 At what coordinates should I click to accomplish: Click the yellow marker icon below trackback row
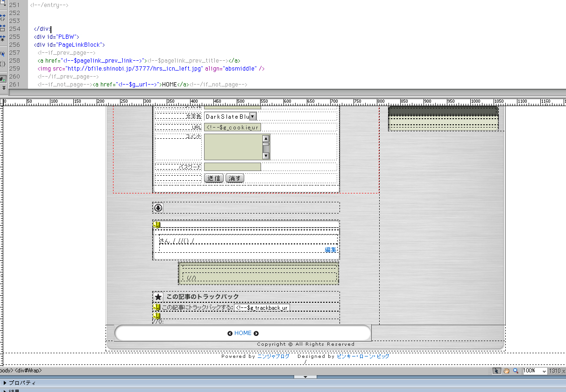[x=156, y=315]
